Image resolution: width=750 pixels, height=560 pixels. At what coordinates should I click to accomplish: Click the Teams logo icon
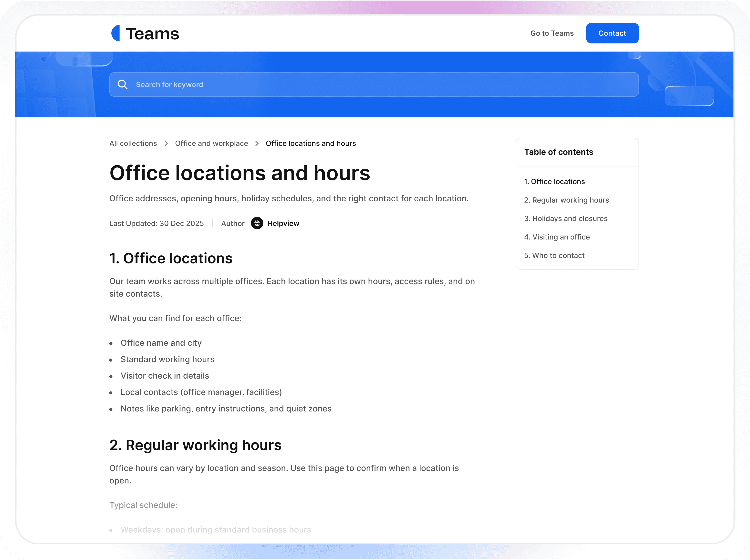pyautogui.click(x=116, y=33)
